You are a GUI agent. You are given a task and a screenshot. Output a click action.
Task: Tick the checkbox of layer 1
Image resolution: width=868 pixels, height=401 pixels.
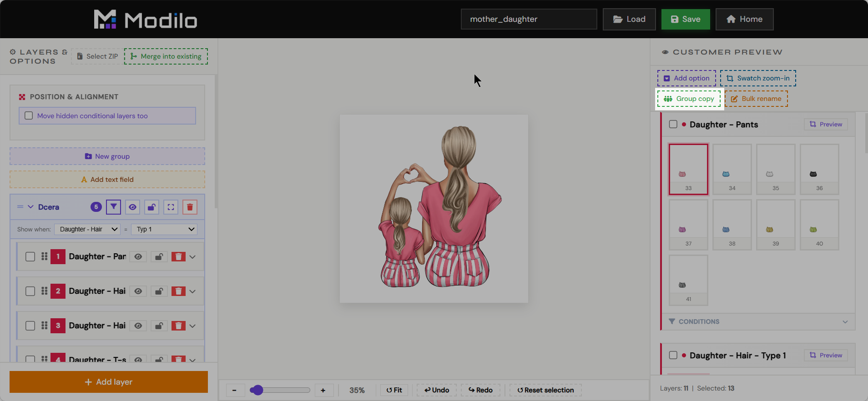[x=30, y=257]
